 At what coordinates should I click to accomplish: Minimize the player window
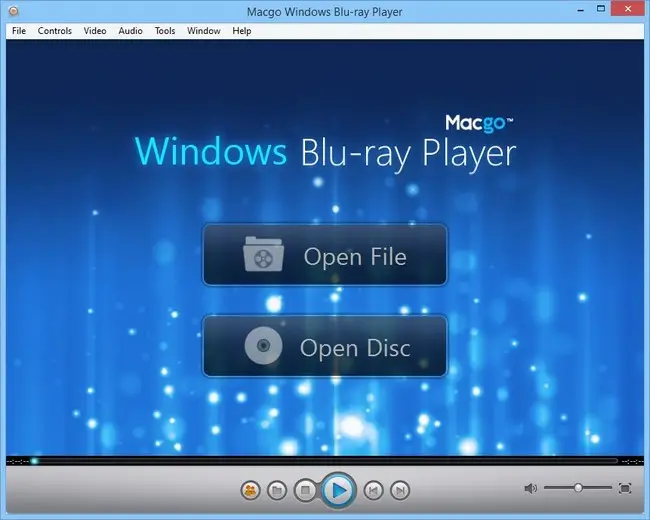pyautogui.click(x=581, y=9)
